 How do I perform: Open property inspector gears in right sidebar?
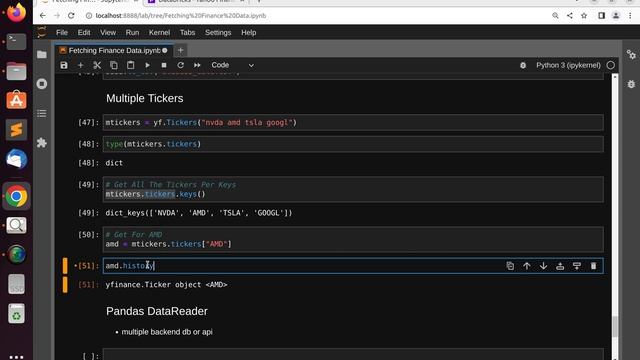(631, 54)
